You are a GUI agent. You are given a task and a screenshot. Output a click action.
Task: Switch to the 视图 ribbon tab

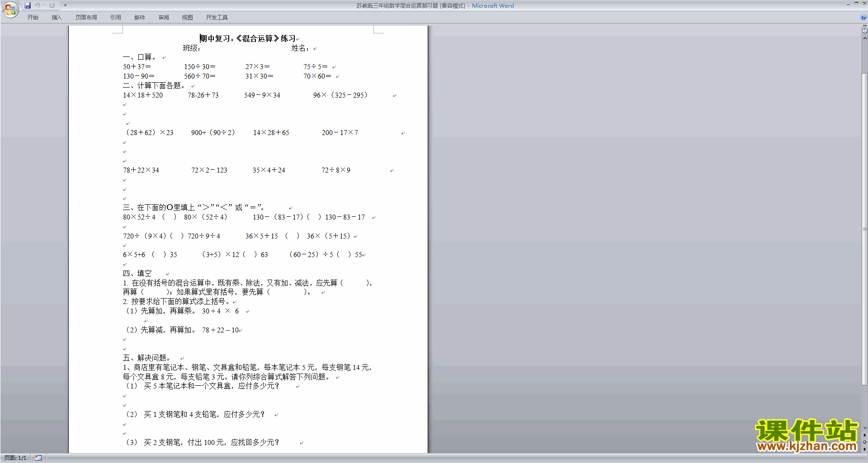tap(188, 17)
